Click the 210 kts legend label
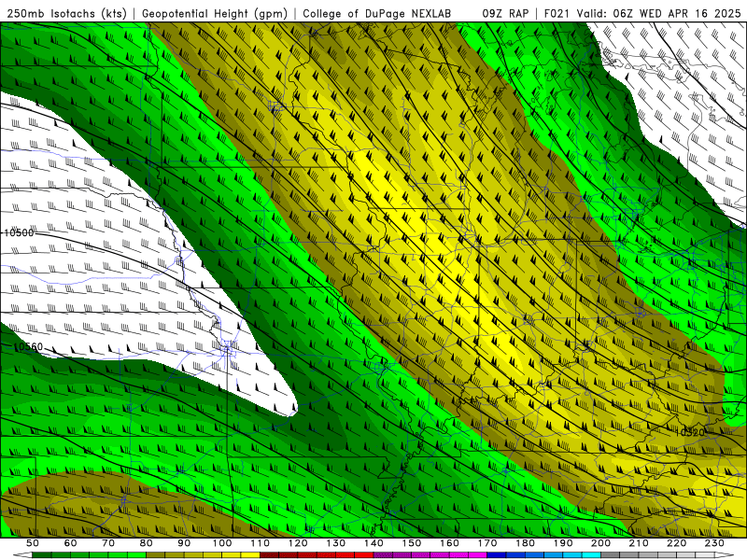Screen dimensions: 747x560 coord(639,543)
